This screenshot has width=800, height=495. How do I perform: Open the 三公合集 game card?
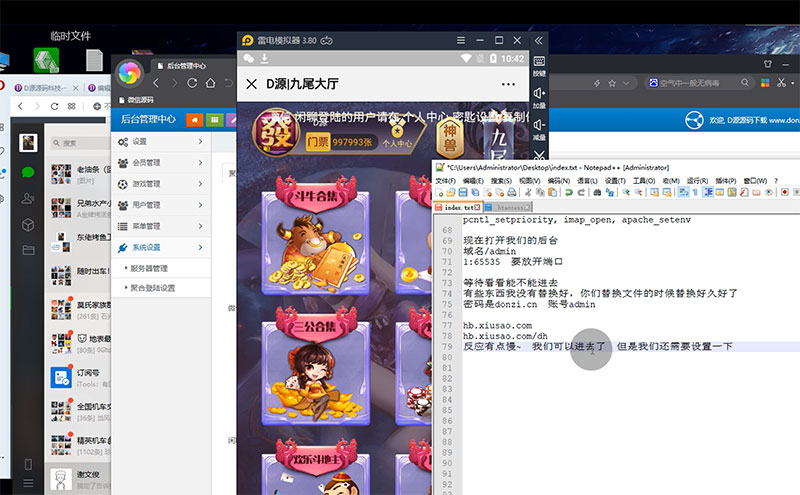tap(315, 366)
